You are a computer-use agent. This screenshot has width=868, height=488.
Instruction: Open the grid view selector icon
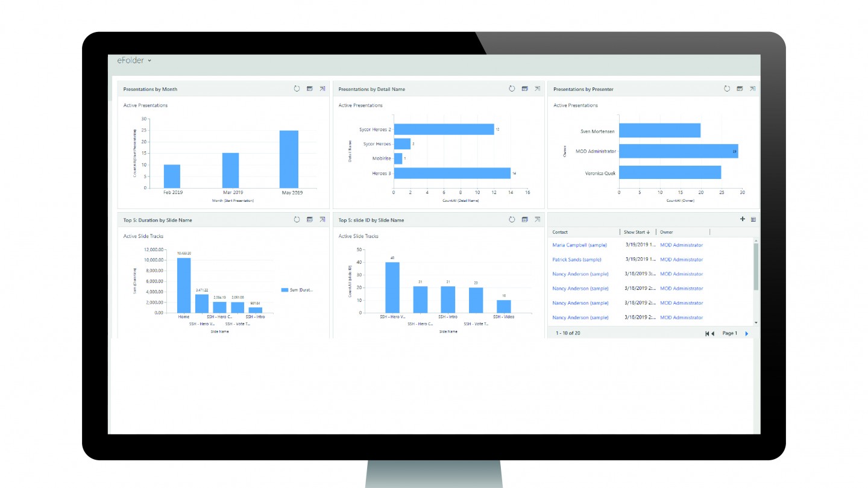coord(753,220)
